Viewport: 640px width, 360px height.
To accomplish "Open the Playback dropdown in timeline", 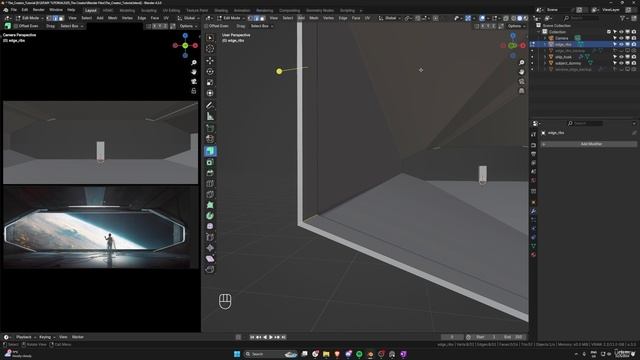I will point(26,337).
